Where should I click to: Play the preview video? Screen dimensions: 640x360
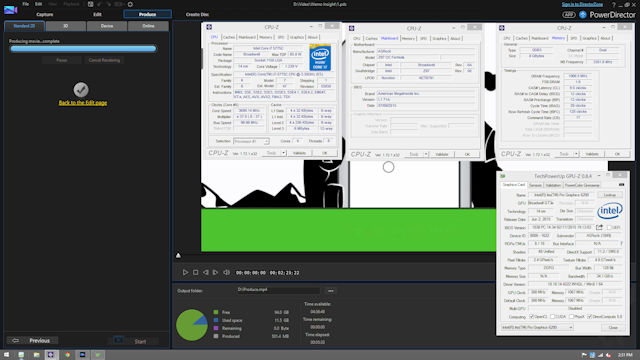tap(185, 272)
